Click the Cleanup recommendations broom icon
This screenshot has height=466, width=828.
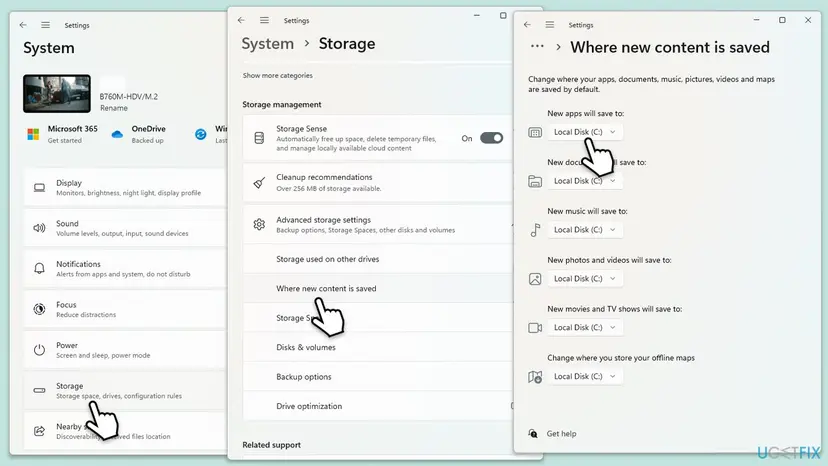[x=259, y=183]
